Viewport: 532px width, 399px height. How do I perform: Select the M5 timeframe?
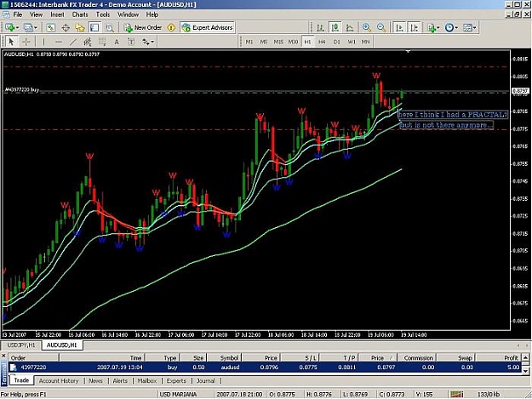tap(264, 42)
